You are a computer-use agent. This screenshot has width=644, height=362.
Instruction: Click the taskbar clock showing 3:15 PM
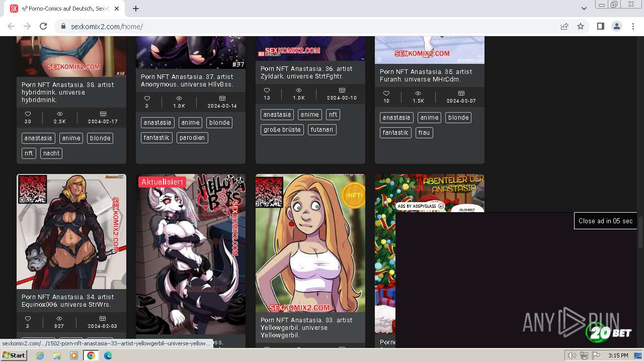tap(618, 355)
